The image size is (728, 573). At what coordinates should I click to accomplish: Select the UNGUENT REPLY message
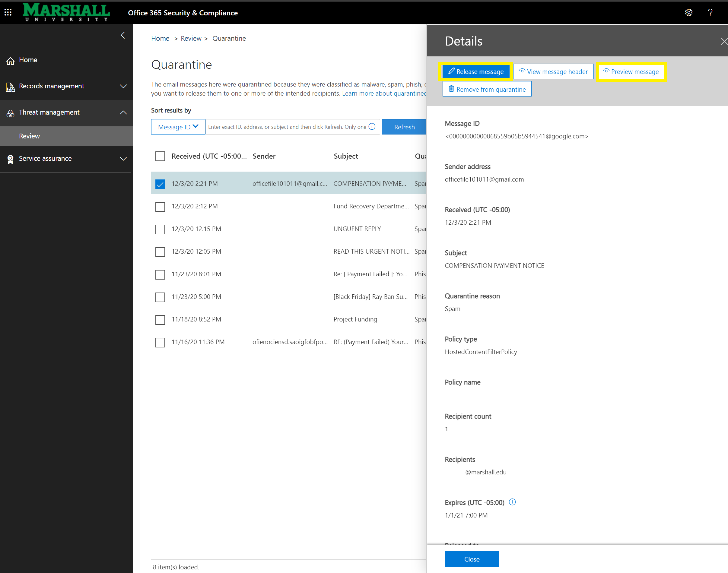357,229
